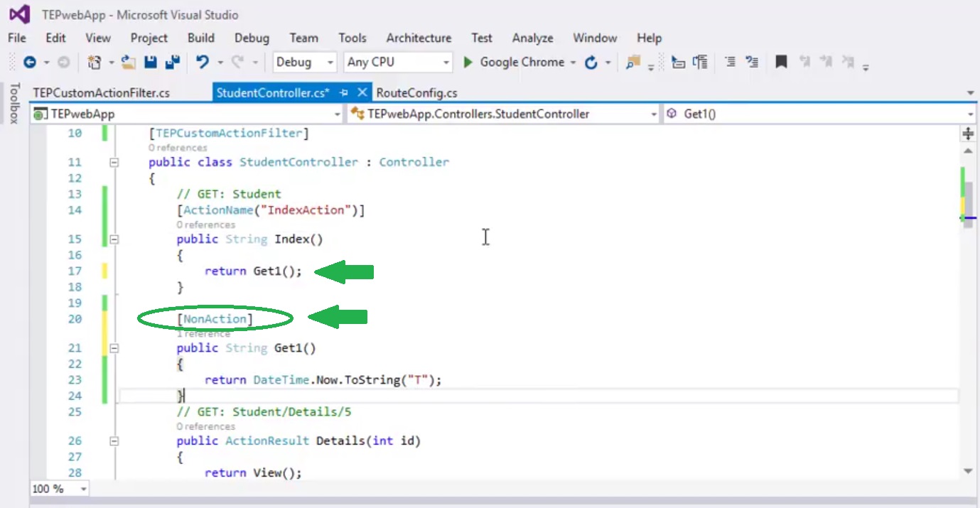Open the Any CPU platform dropdown
980x508 pixels.
tap(446, 63)
